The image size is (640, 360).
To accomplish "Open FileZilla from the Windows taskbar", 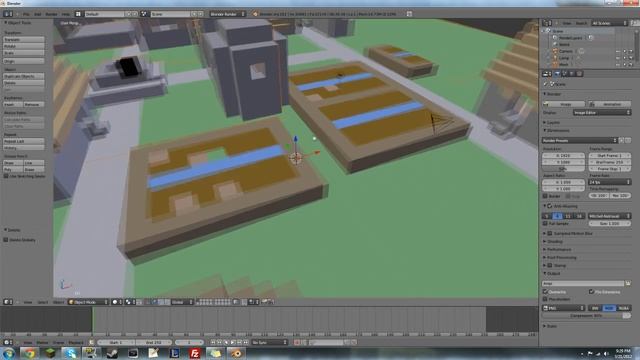I will pyautogui.click(x=195, y=353).
